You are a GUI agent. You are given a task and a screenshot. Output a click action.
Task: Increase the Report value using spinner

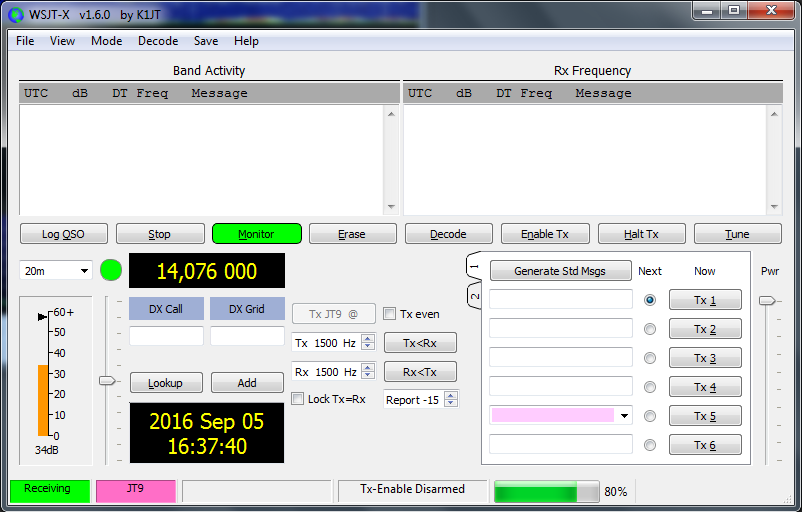[x=451, y=395]
